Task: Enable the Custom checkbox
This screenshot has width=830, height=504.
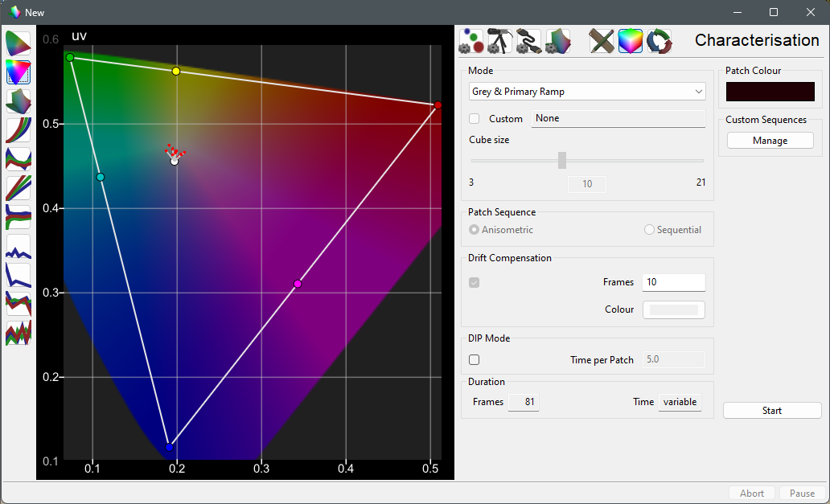Action: point(475,119)
